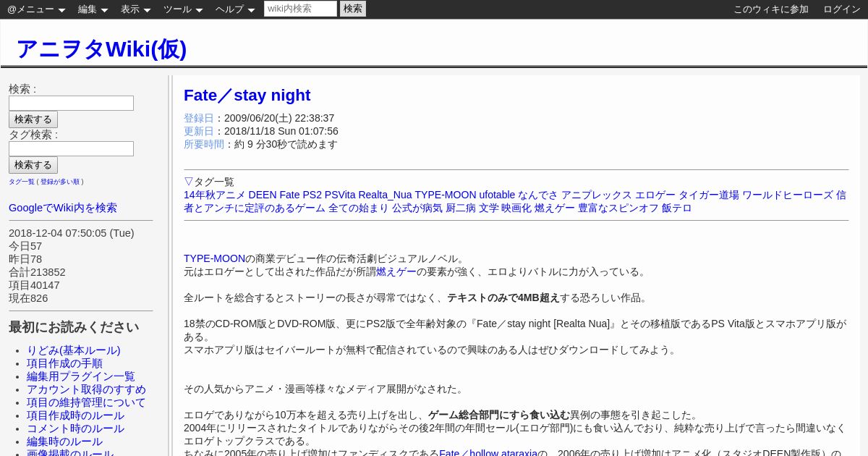This screenshot has height=456, width=868.
Task: Open the 全ての始まり tag
Action: [359, 208]
